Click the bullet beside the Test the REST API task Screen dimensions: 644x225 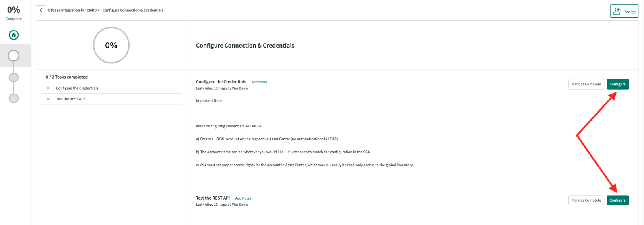click(48, 99)
